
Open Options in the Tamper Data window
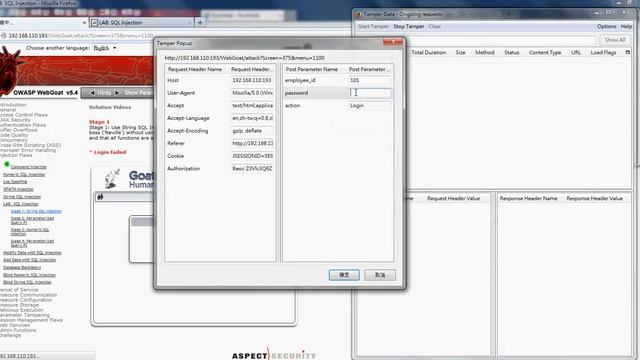point(607,26)
